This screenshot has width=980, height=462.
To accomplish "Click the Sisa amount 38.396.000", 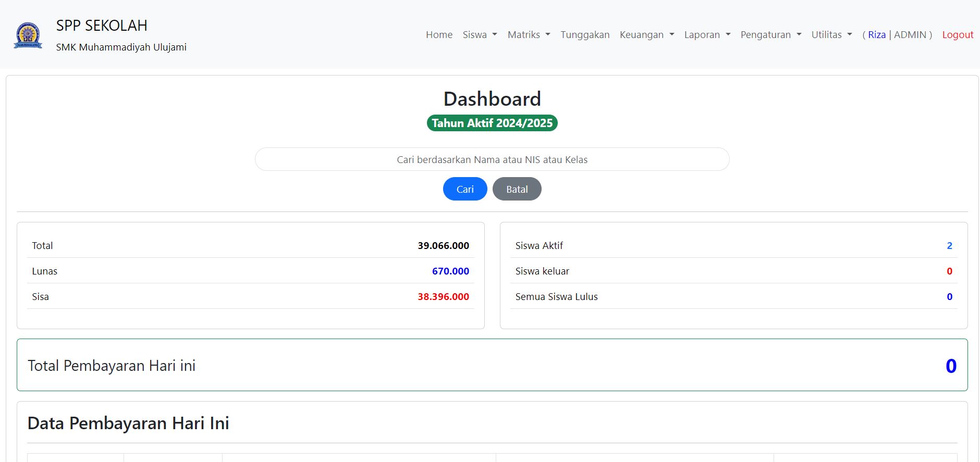I will coord(443,297).
